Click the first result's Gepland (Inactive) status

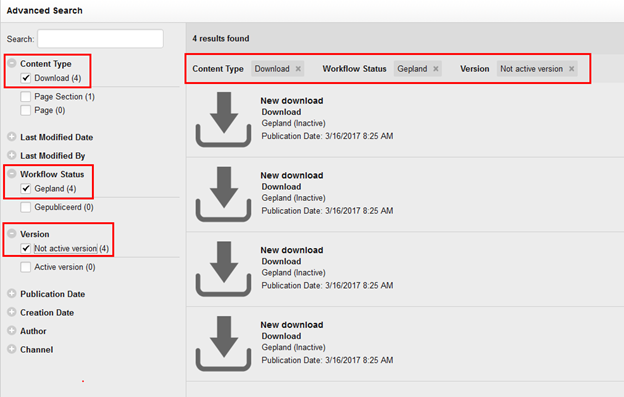[x=293, y=123]
